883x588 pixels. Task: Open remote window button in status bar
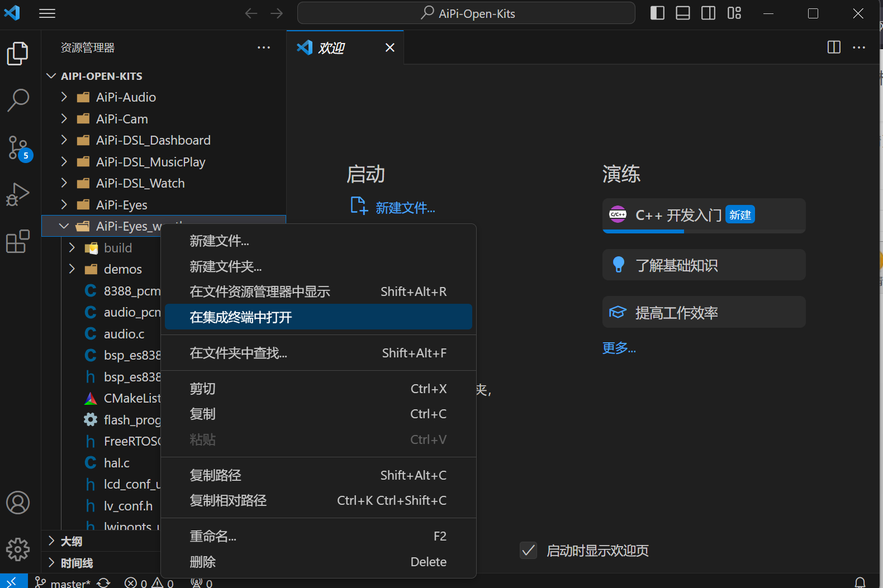[13, 582]
